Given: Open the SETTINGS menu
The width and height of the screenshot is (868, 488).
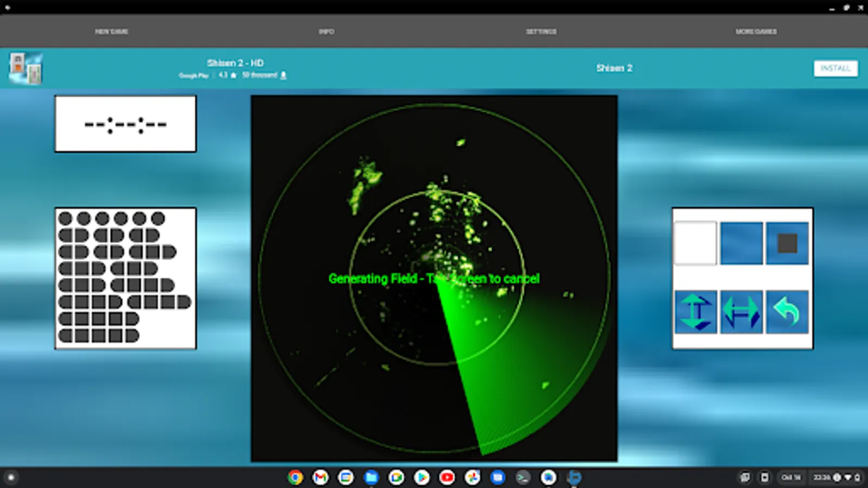Looking at the screenshot, I should pyautogui.click(x=541, y=31).
